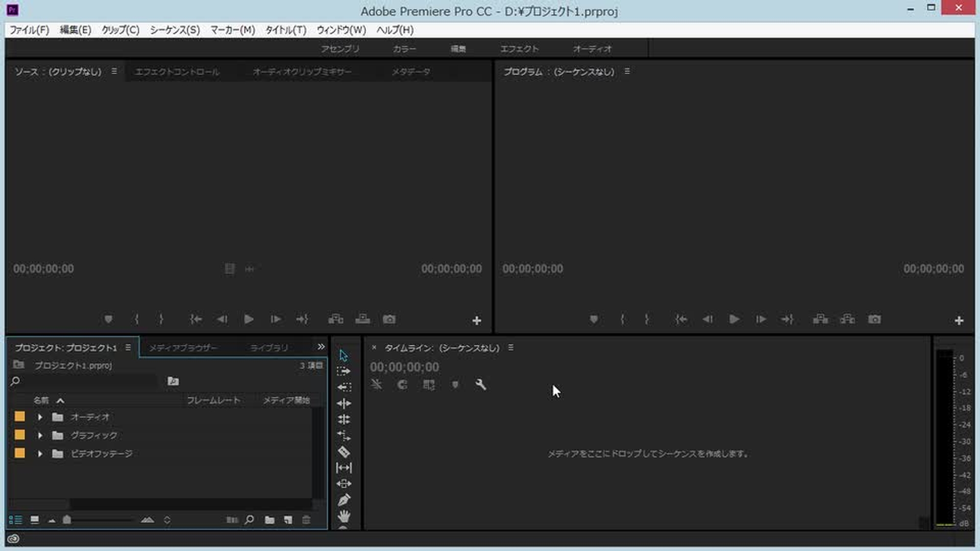
Task: Click the New Item icon in Project panel
Action: [288, 520]
